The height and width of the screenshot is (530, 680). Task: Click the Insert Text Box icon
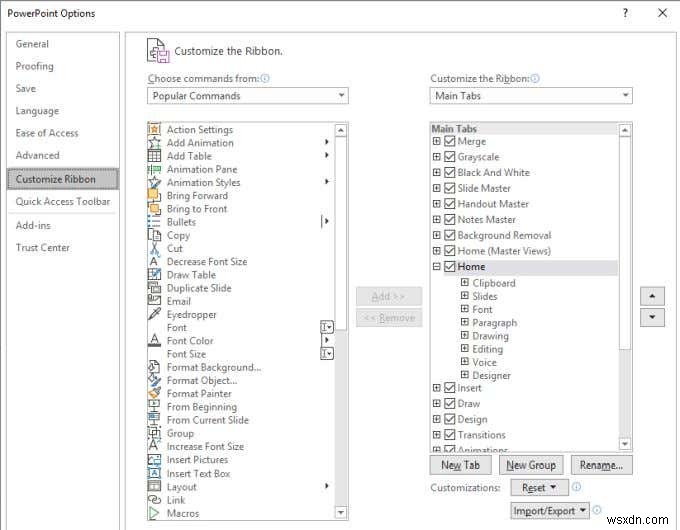coord(154,473)
